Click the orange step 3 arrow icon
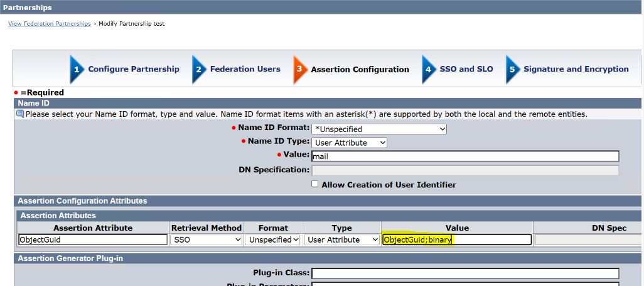This screenshot has height=286, width=644. tap(299, 69)
